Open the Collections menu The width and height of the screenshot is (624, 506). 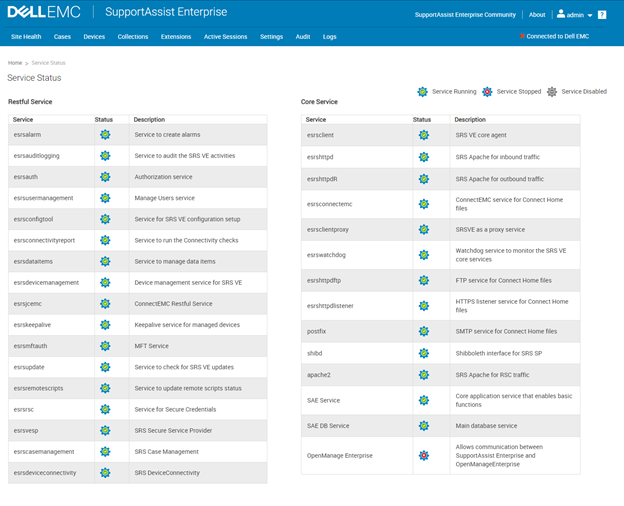click(x=132, y=36)
